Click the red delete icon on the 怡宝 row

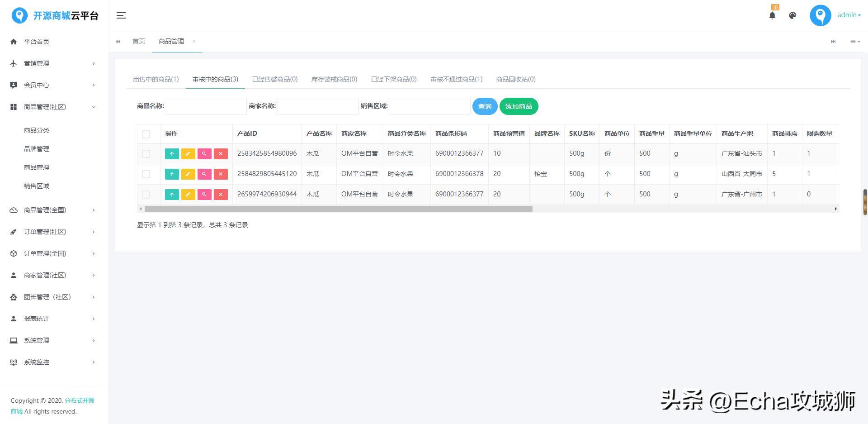221,174
